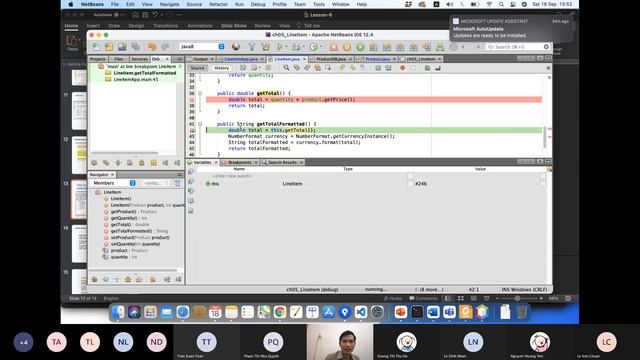Select LineItem.getTotalFormatted stack frame
Viewport: 640px width, 360px height.
[144, 73]
